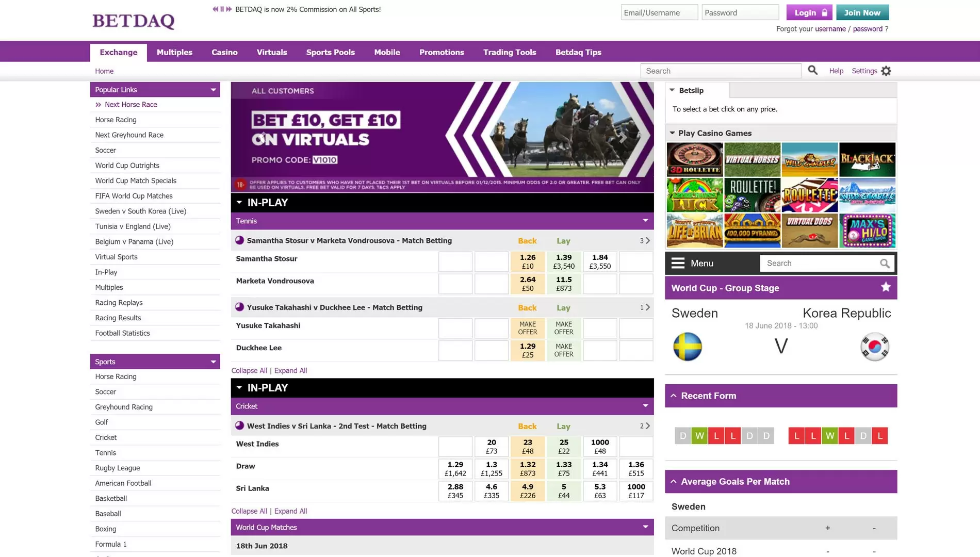Open the Virtual Horses game tile
The height and width of the screenshot is (557, 980).
(752, 159)
